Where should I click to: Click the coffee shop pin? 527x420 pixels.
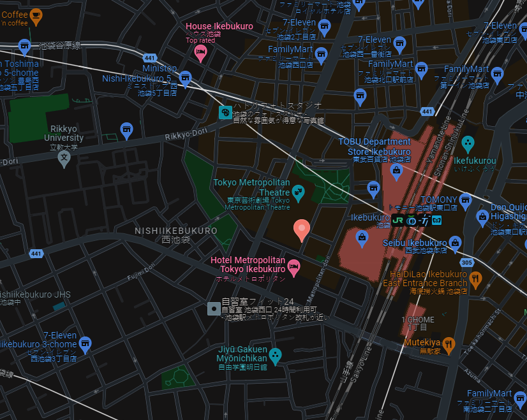point(36,17)
